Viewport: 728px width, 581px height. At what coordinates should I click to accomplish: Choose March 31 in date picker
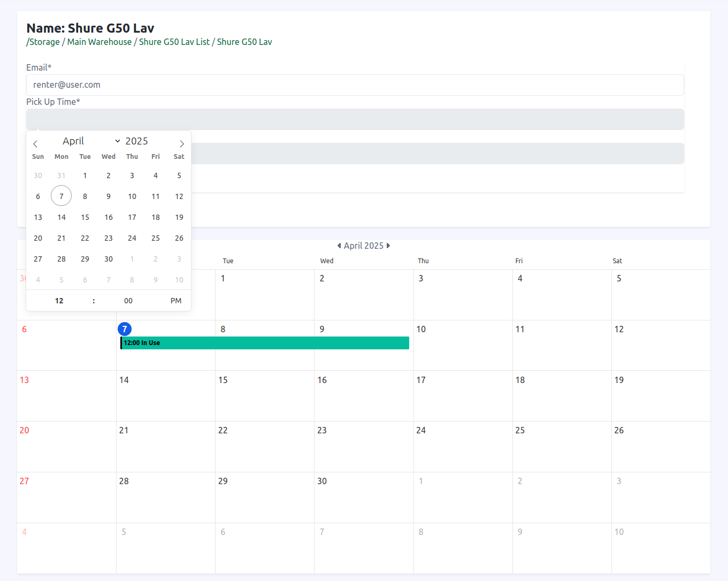coord(62,175)
